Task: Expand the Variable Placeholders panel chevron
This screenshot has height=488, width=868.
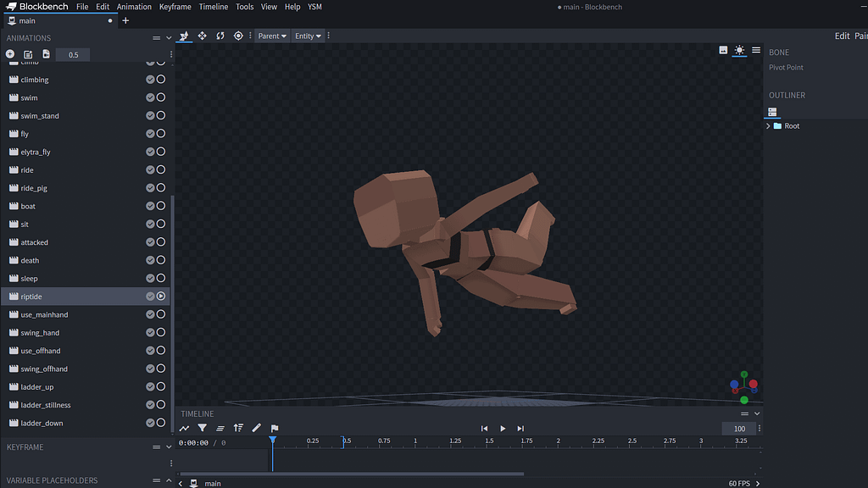Action: point(169,480)
